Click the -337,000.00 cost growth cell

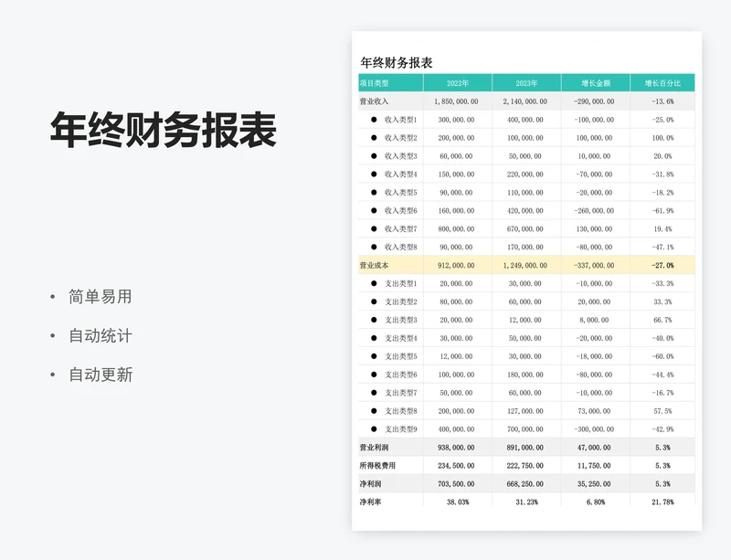(x=594, y=265)
